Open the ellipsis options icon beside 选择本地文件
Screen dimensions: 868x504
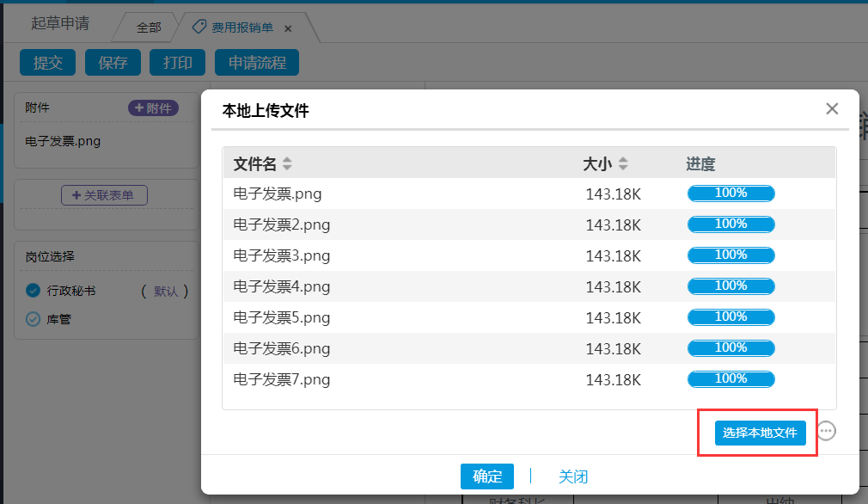click(x=826, y=431)
